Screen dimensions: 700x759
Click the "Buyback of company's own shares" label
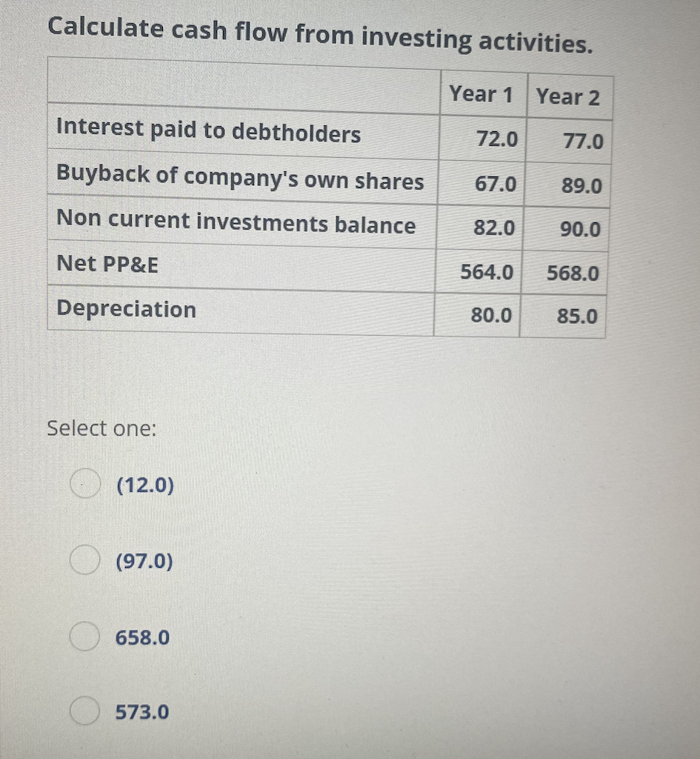click(240, 177)
